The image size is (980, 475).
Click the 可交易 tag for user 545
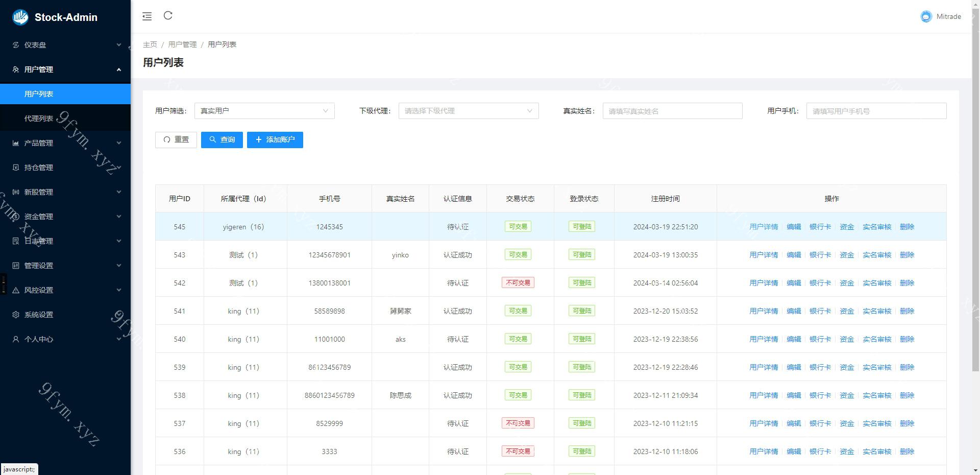coord(518,227)
